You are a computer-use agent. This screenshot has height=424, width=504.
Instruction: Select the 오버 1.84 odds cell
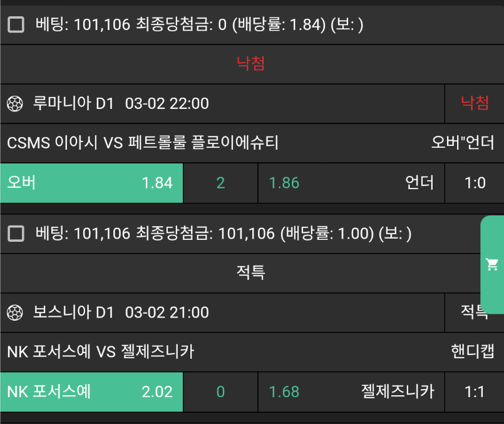(91, 183)
